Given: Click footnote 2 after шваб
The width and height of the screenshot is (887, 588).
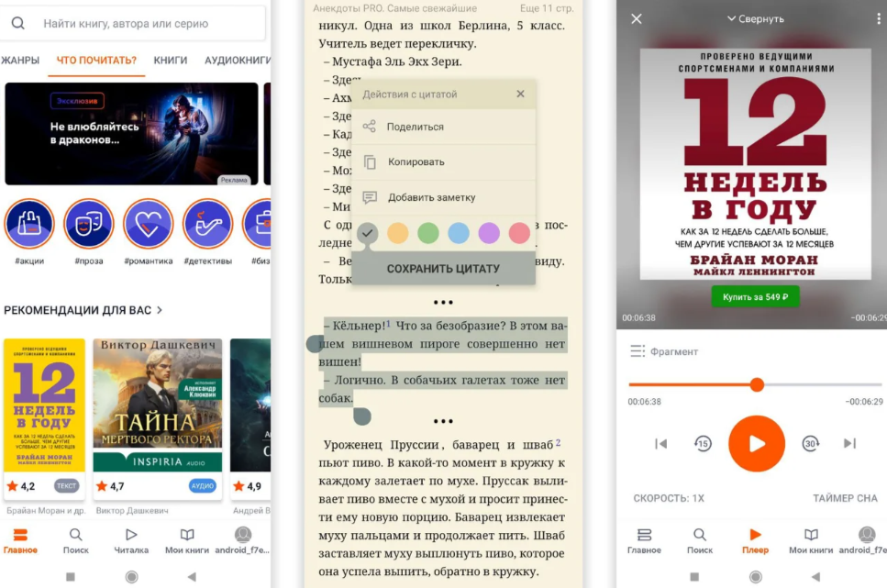Looking at the screenshot, I should click(558, 442).
